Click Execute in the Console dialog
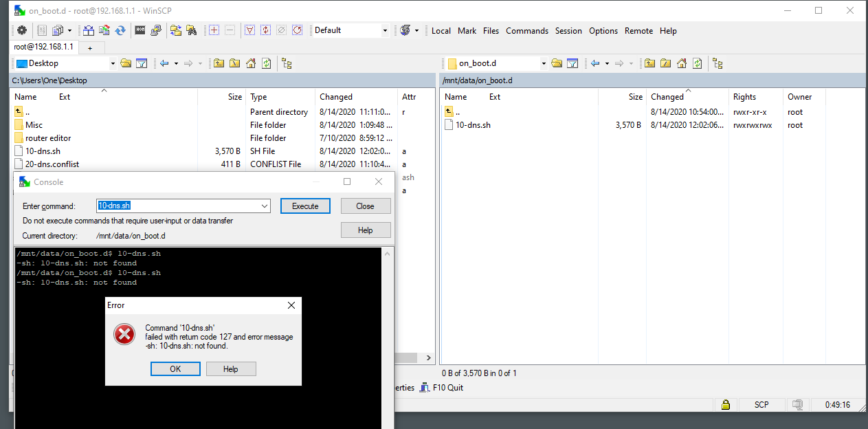868x429 pixels. [x=304, y=206]
